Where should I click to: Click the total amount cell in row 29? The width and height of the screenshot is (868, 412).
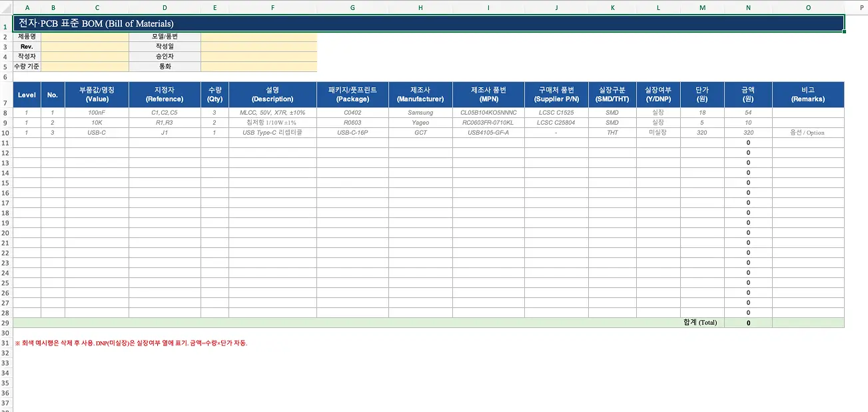click(x=748, y=323)
